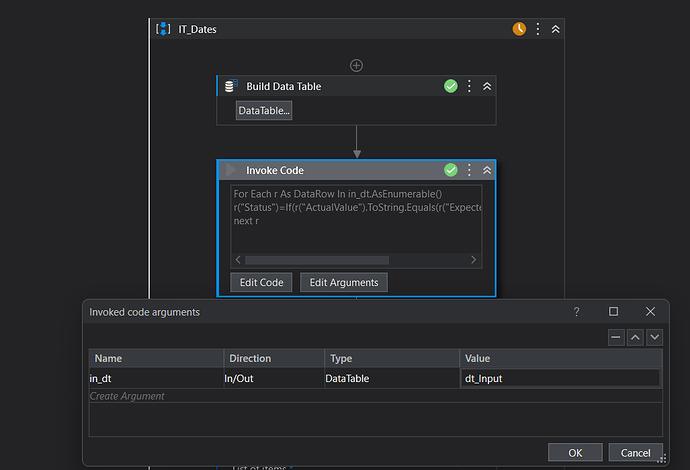Maximize the Invoked code arguments dialog
690x470 pixels.
[x=613, y=312]
